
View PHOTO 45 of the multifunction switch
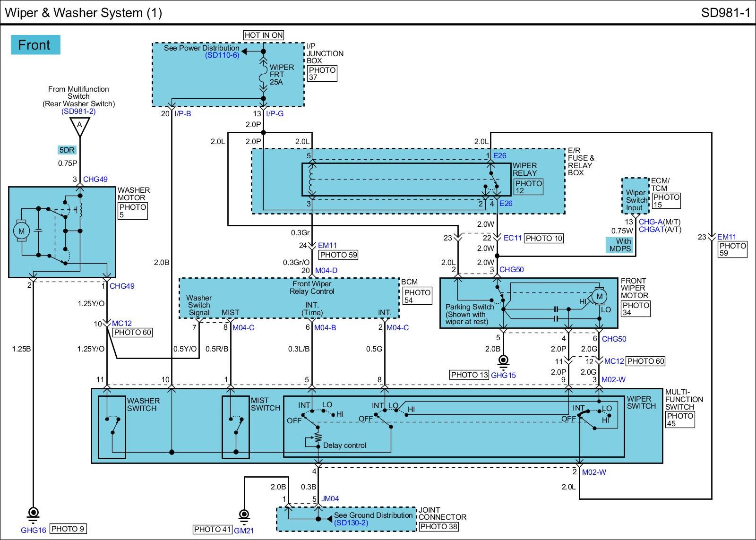(x=679, y=420)
